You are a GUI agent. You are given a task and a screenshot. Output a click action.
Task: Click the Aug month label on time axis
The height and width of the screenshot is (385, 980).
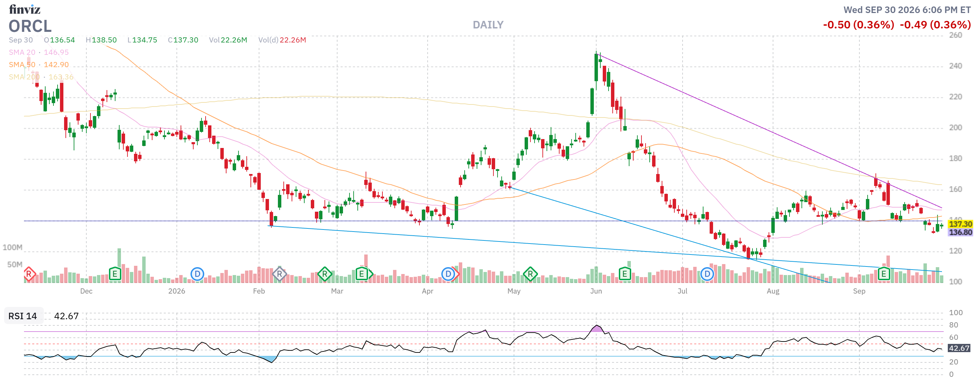click(x=773, y=291)
